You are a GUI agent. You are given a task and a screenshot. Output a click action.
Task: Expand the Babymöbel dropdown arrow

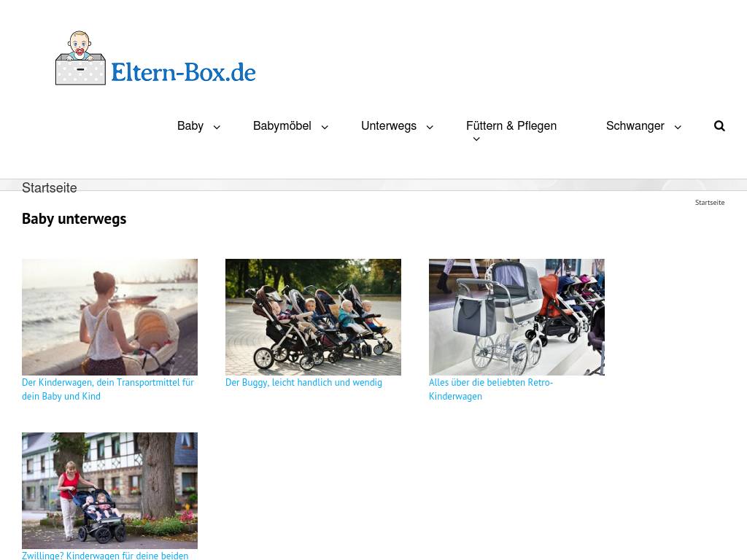click(325, 127)
